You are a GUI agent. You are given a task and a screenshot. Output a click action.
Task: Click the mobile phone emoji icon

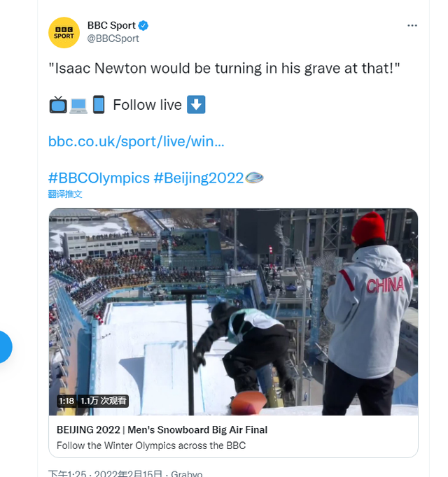click(x=98, y=105)
